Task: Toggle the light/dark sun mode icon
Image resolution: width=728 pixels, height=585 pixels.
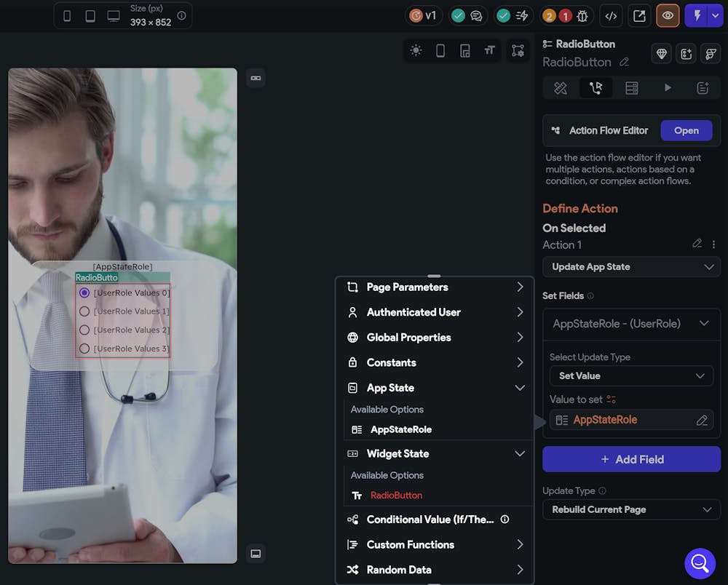Action: pyautogui.click(x=416, y=50)
